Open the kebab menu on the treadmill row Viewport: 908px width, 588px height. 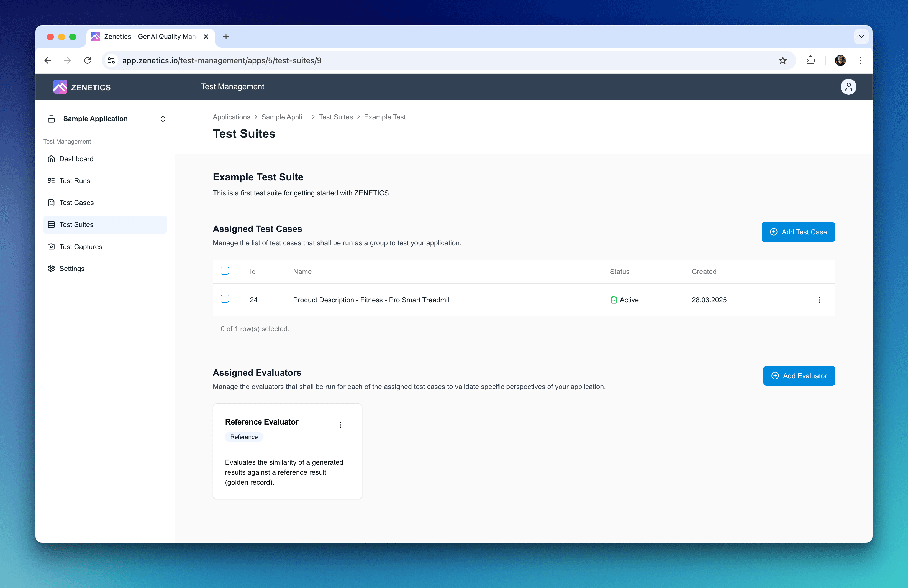click(819, 300)
